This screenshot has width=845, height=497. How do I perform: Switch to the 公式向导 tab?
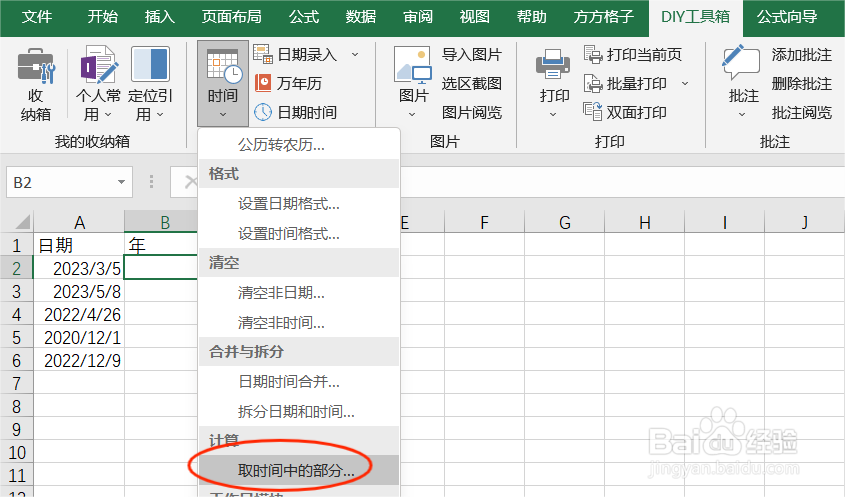(787, 17)
